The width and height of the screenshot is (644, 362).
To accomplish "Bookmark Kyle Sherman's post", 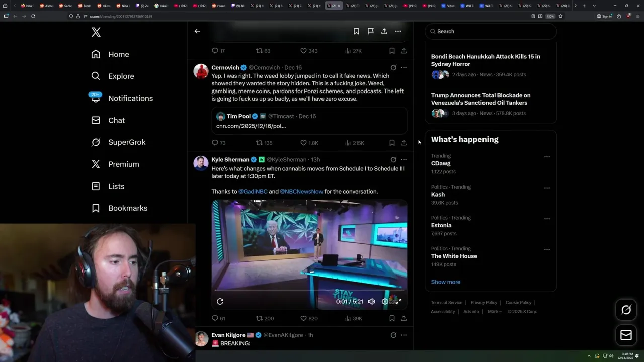I will tap(392, 318).
